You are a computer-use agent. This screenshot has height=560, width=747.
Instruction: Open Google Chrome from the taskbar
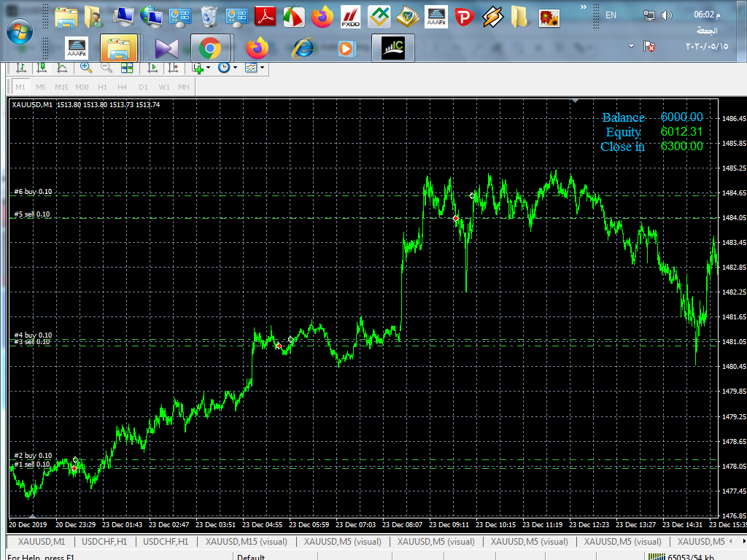pos(210,48)
